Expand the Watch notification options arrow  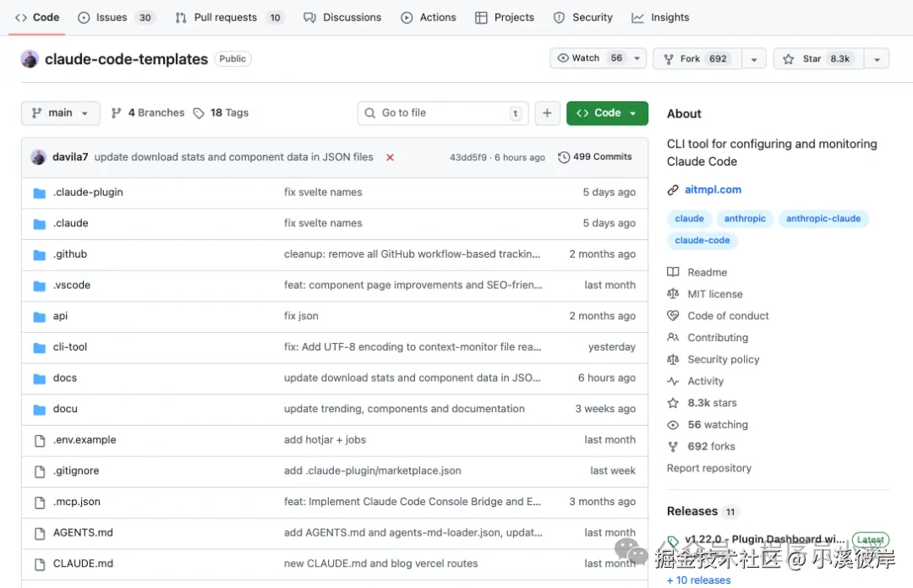637,58
